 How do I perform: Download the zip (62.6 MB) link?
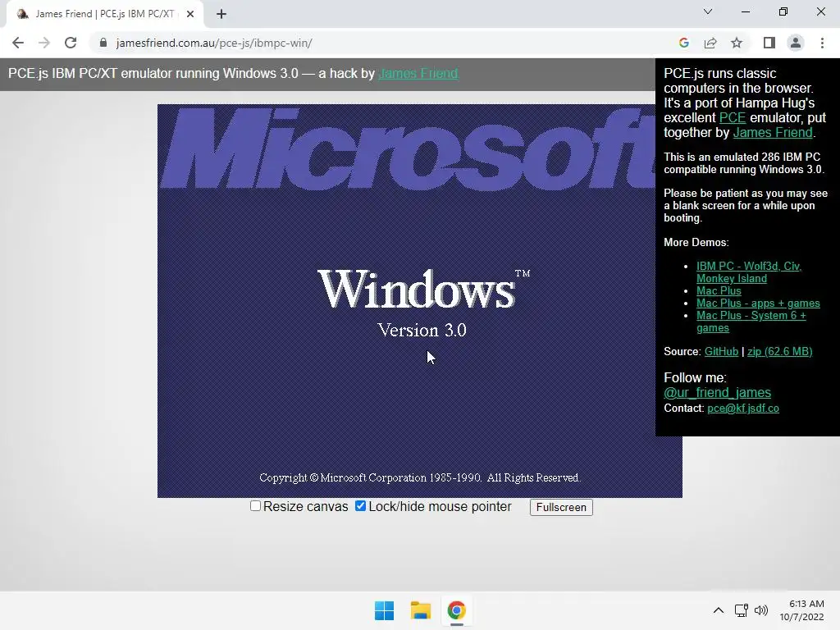[x=779, y=351]
